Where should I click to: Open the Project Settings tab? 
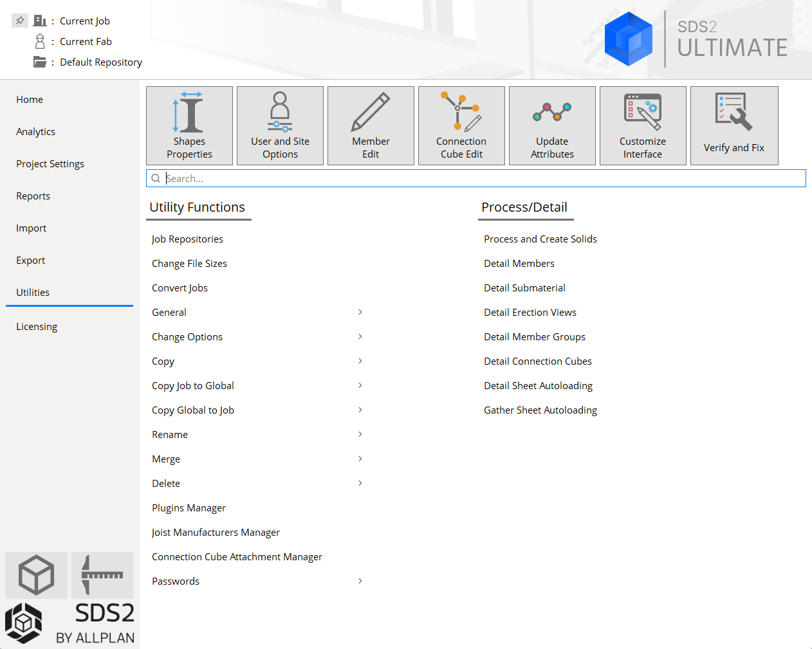[50, 163]
